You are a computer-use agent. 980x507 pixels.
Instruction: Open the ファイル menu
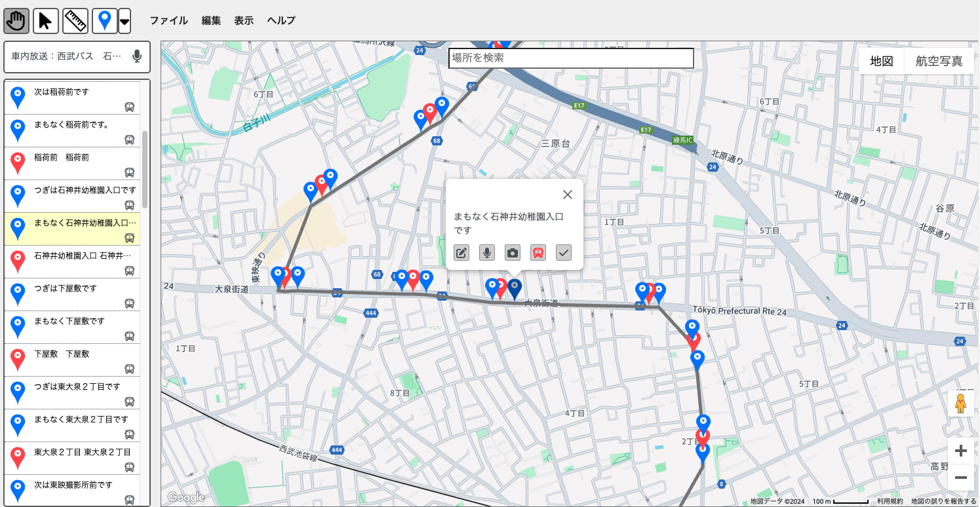[x=168, y=20]
